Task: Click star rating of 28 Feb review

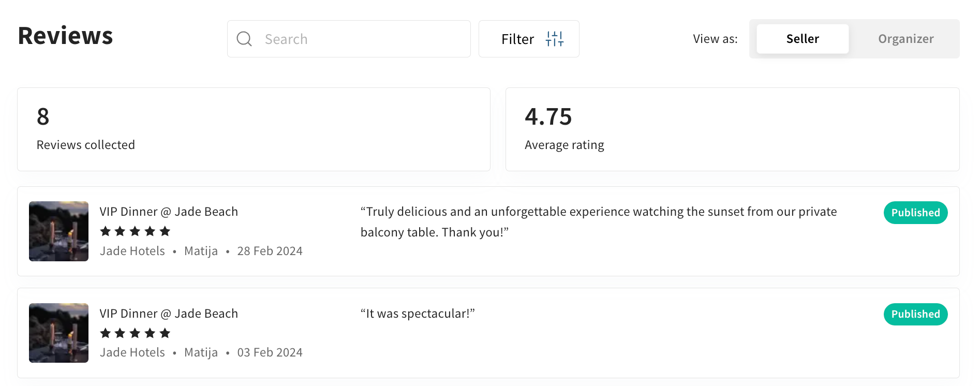Action: tap(135, 231)
